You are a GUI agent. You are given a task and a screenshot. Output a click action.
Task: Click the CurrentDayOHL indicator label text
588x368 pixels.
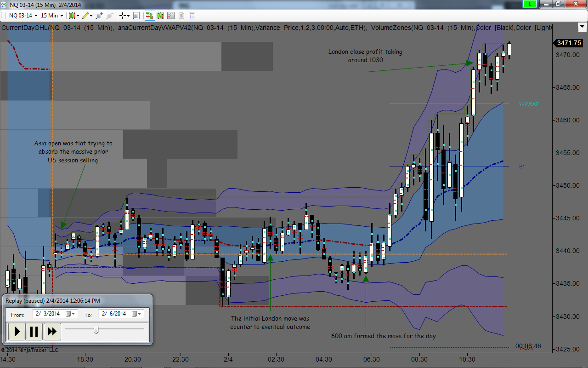(x=58, y=28)
